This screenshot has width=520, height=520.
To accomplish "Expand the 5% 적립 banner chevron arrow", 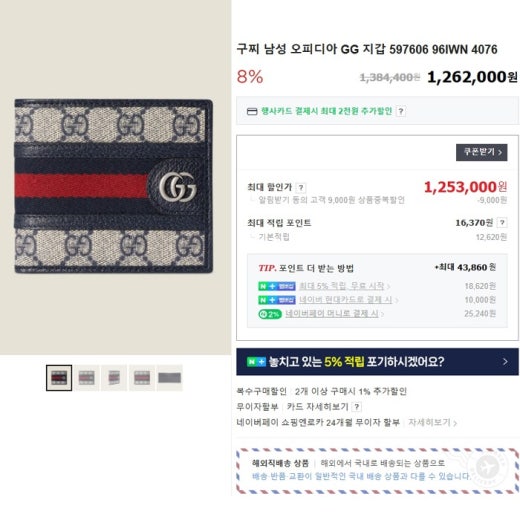I will point(505,362).
